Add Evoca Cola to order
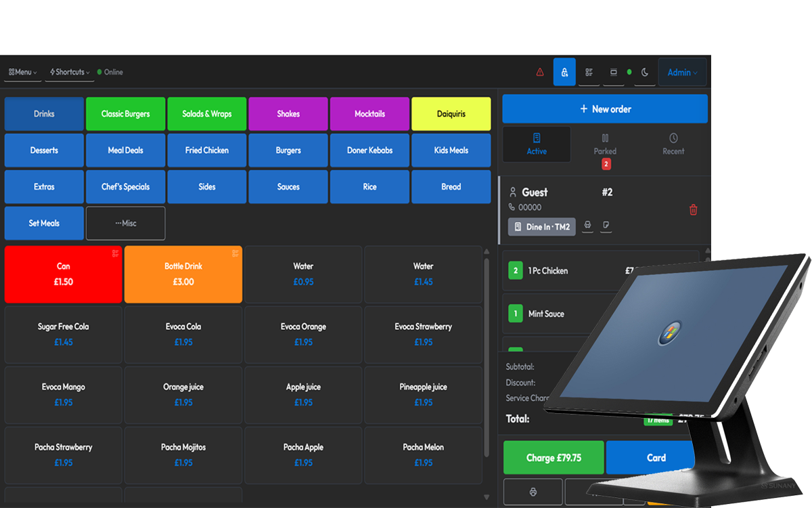 [183, 335]
